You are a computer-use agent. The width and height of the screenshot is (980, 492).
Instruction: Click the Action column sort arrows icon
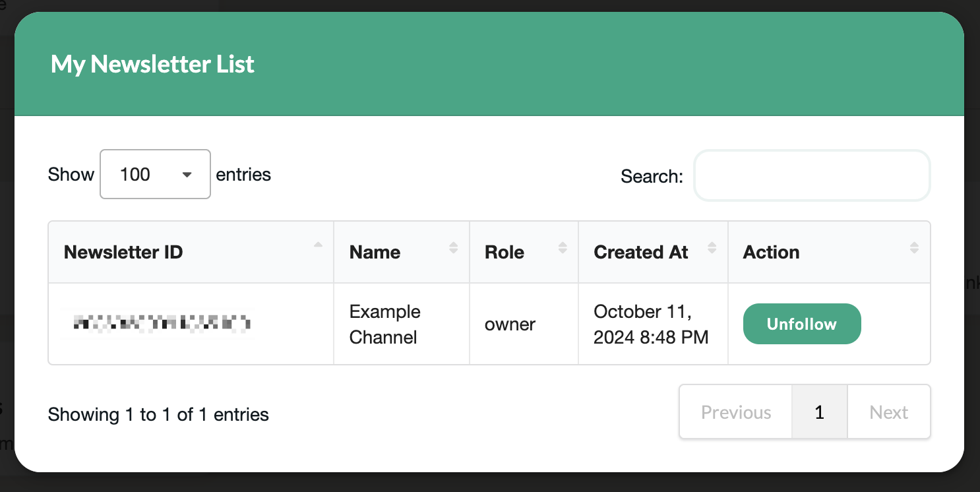click(x=914, y=248)
